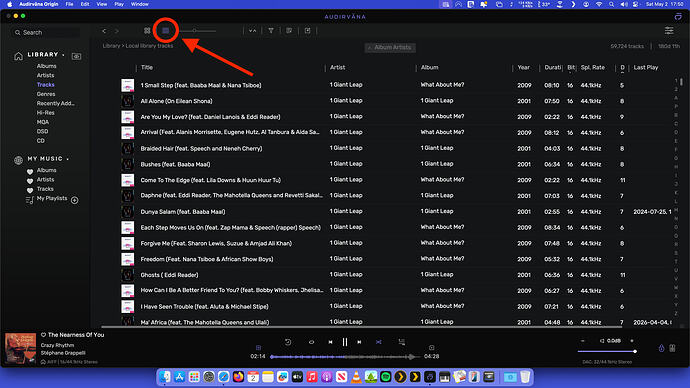Sort by the Album column header
The width and height of the screenshot is (690, 388).
(429, 67)
